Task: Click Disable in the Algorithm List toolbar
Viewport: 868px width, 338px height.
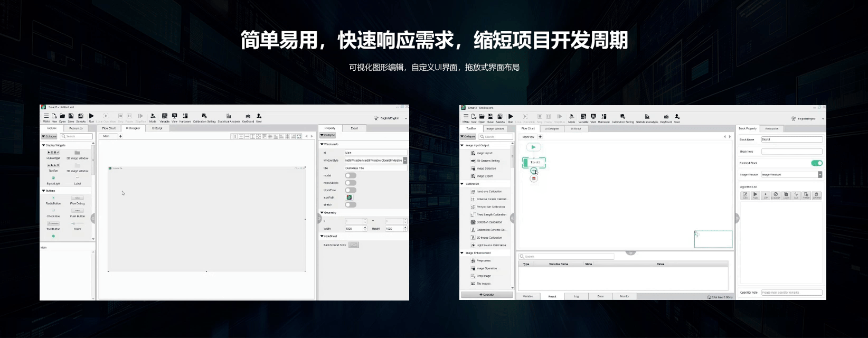Action: click(x=776, y=195)
